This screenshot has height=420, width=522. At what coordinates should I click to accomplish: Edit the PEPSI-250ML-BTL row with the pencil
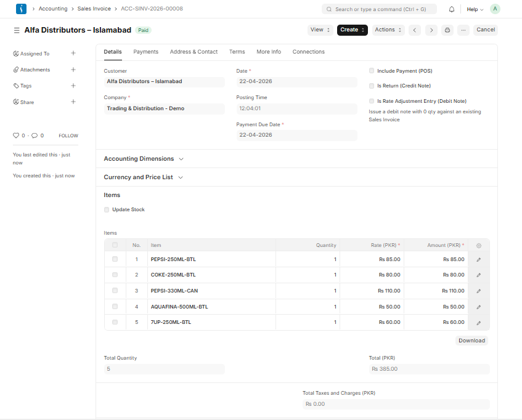coord(478,259)
